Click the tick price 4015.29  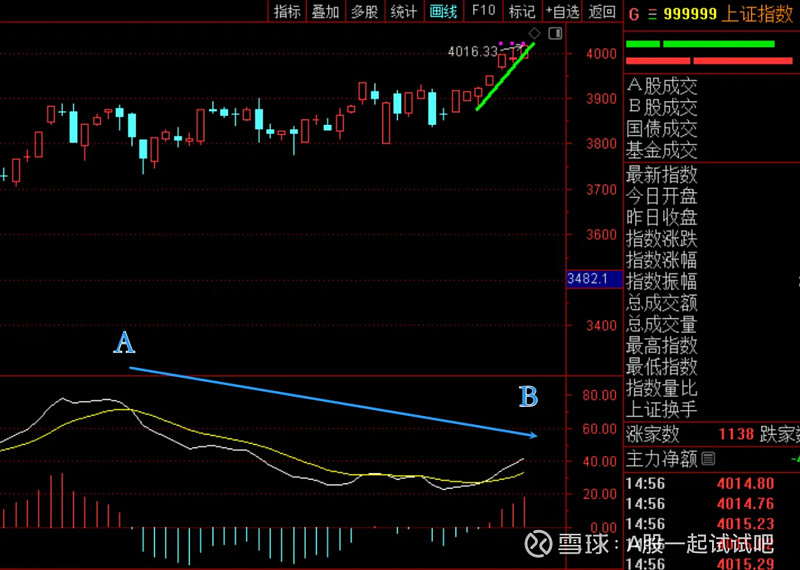[x=745, y=564]
